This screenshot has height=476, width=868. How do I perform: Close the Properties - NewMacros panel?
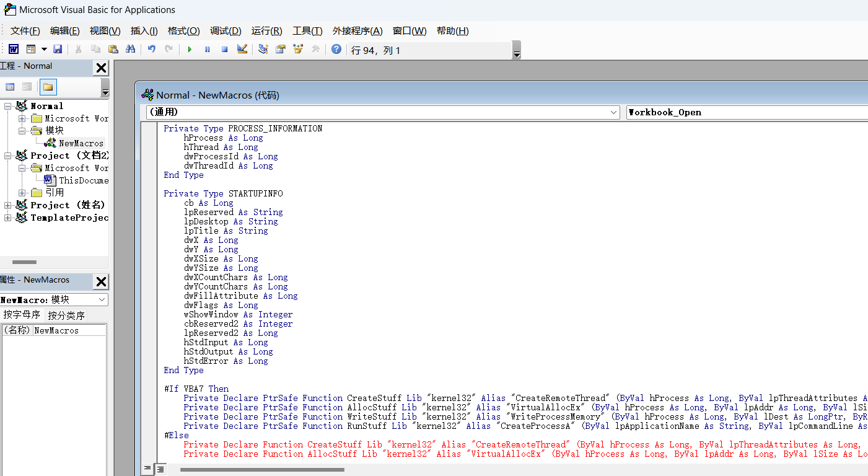tap(101, 282)
